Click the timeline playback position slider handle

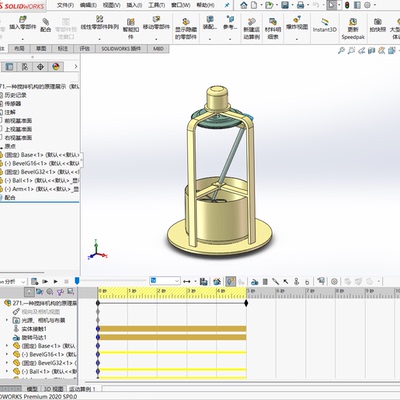pyautogui.click(x=77, y=281)
